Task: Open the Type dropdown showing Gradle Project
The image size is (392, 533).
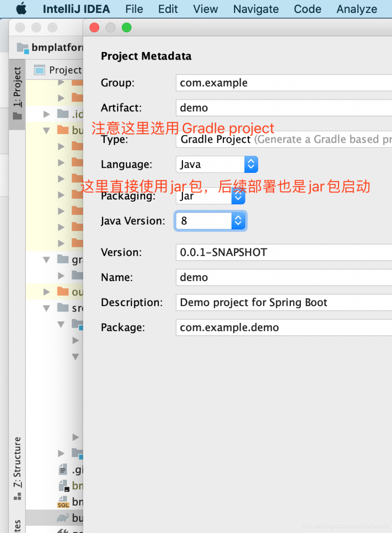Action: point(284,139)
